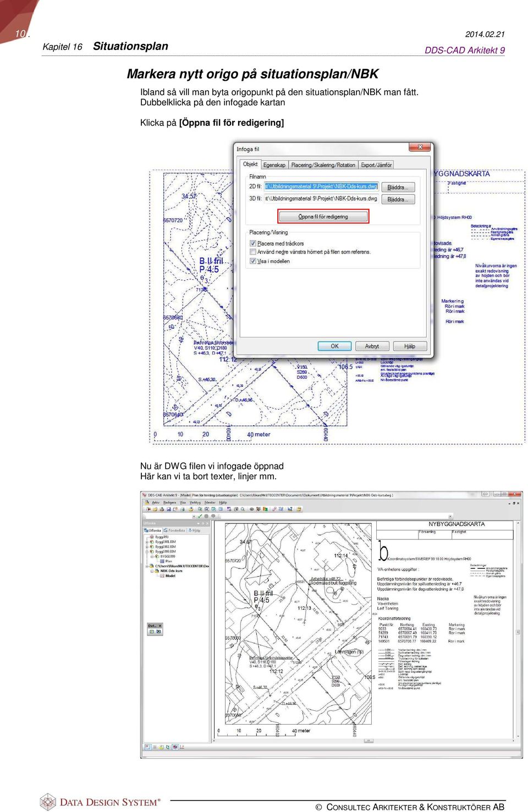
Task: Click the second icon in the Dvl floating palette
Action: pyautogui.click(x=158, y=632)
